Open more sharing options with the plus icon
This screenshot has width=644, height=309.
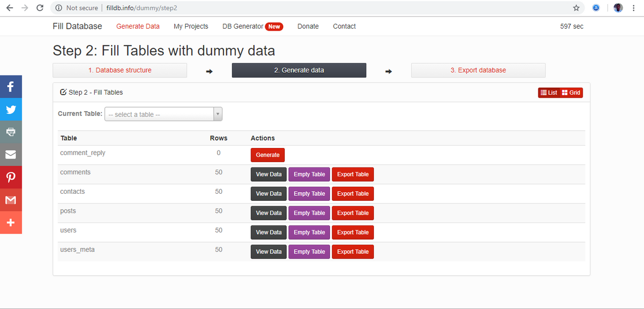(x=11, y=222)
